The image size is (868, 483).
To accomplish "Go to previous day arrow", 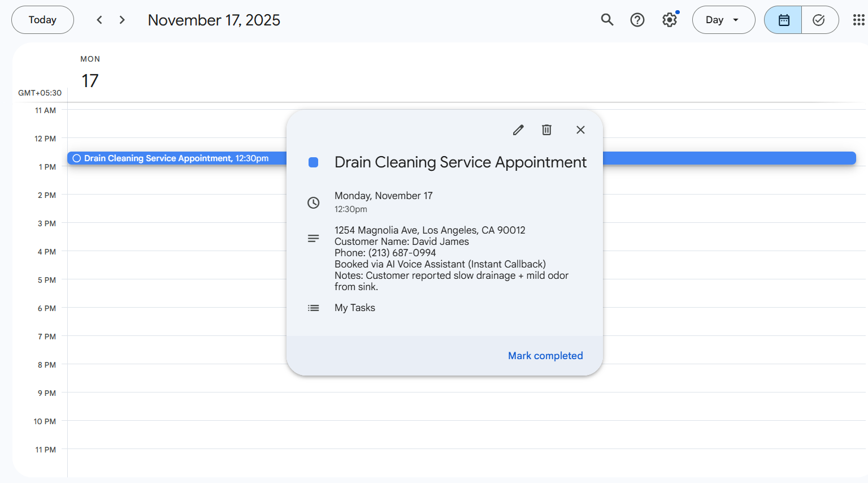I will click(x=99, y=20).
